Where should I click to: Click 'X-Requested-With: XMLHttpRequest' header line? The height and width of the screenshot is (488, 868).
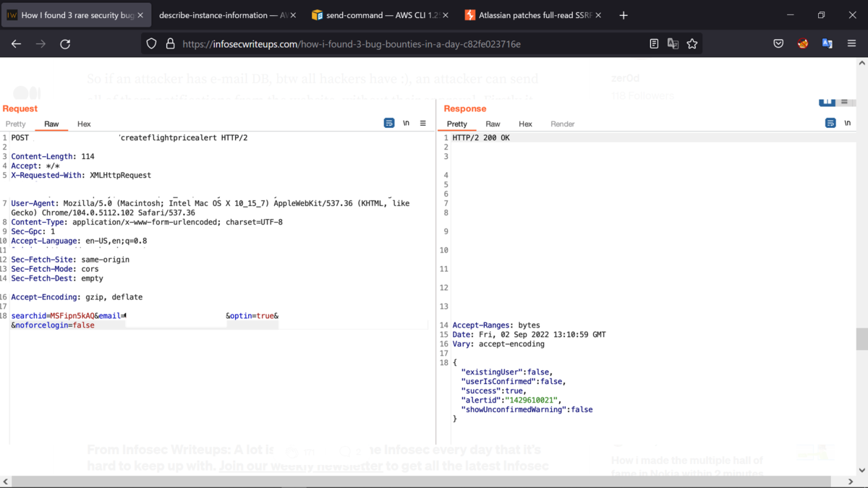coord(81,175)
